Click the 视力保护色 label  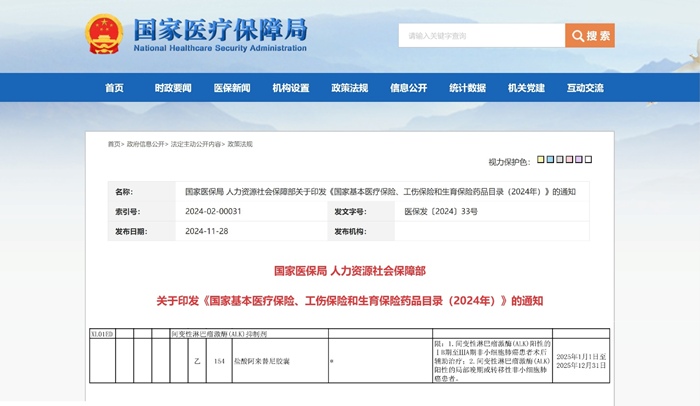point(509,162)
